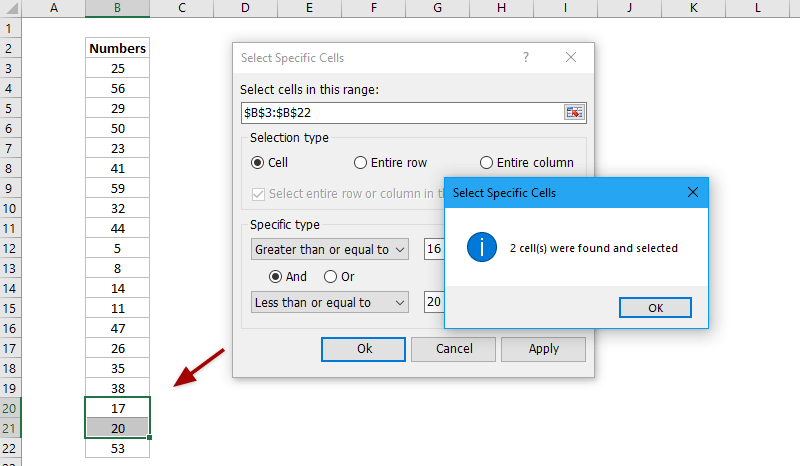Click the second value field containing 20
This screenshot has width=800, height=466.
pos(434,302)
